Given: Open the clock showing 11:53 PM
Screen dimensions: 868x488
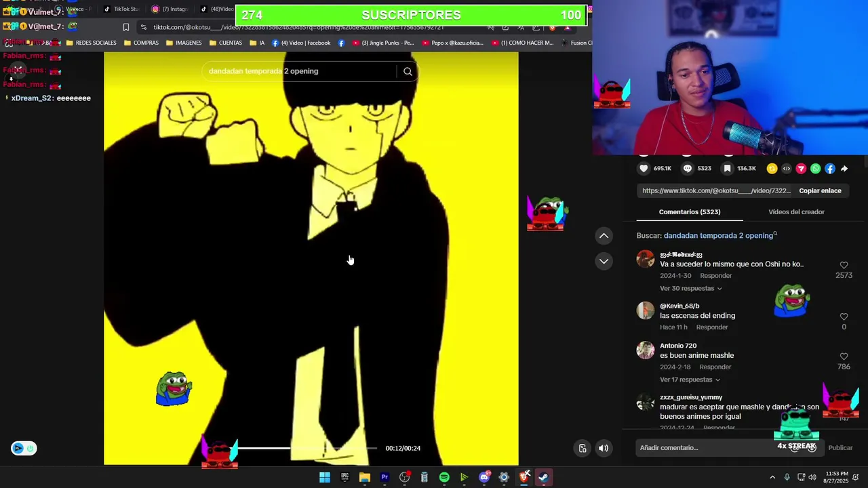Looking at the screenshot, I should coord(837,477).
